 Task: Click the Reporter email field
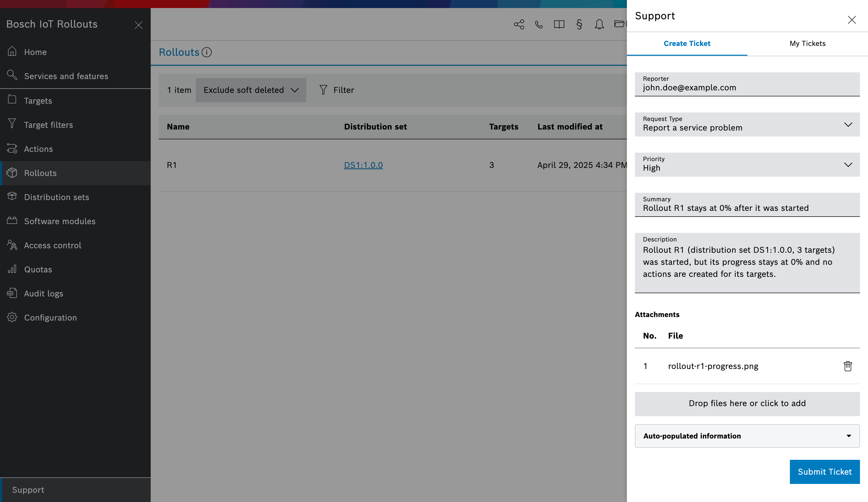coord(747,84)
